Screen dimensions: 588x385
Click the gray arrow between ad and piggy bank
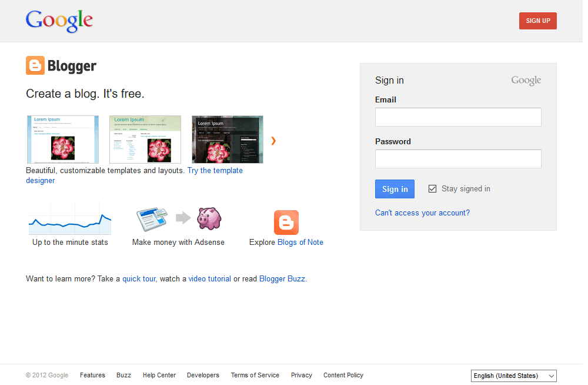point(183,218)
